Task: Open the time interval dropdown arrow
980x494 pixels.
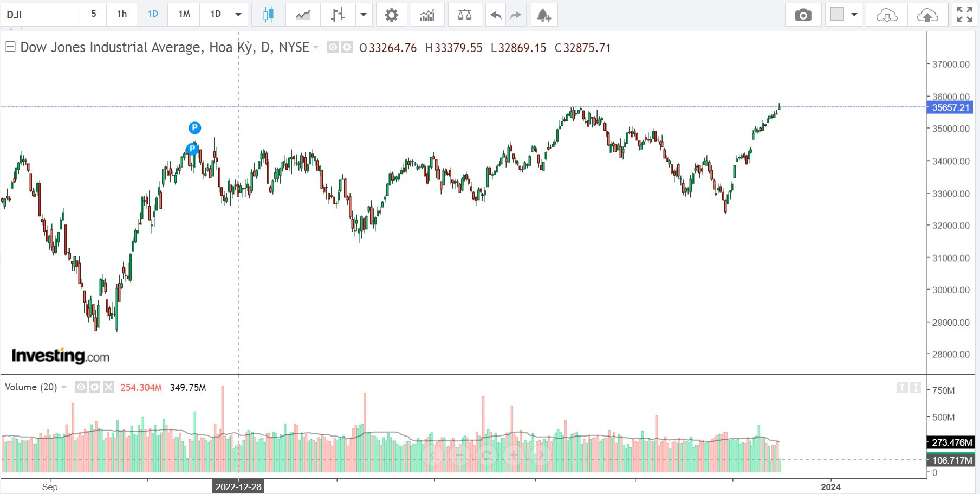Action: tap(238, 15)
